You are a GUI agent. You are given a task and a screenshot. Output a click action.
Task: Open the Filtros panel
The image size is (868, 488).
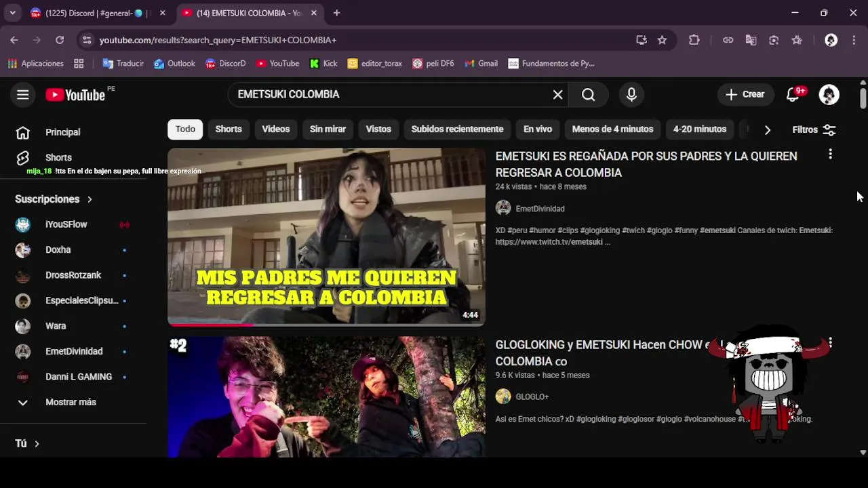point(814,129)
